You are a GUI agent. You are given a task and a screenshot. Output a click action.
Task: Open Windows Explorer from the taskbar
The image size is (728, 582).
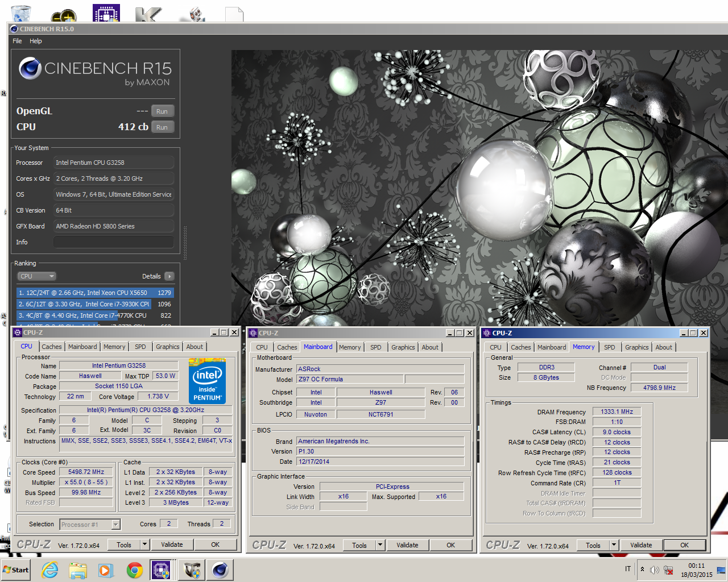tap(78, 570)
